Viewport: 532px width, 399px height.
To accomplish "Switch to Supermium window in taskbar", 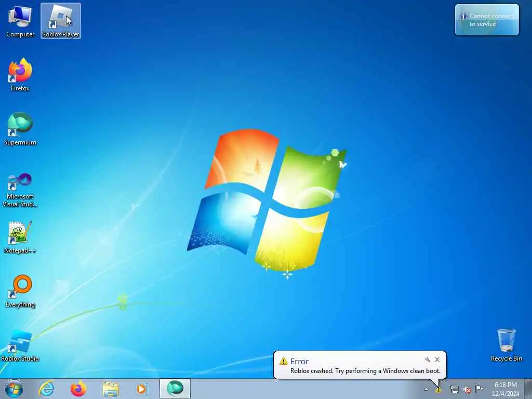I will [x=175, y=389].
